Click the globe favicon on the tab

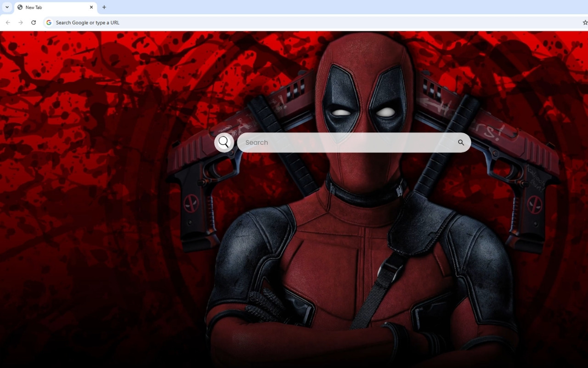pyautogui.click(x=20, y=7)
